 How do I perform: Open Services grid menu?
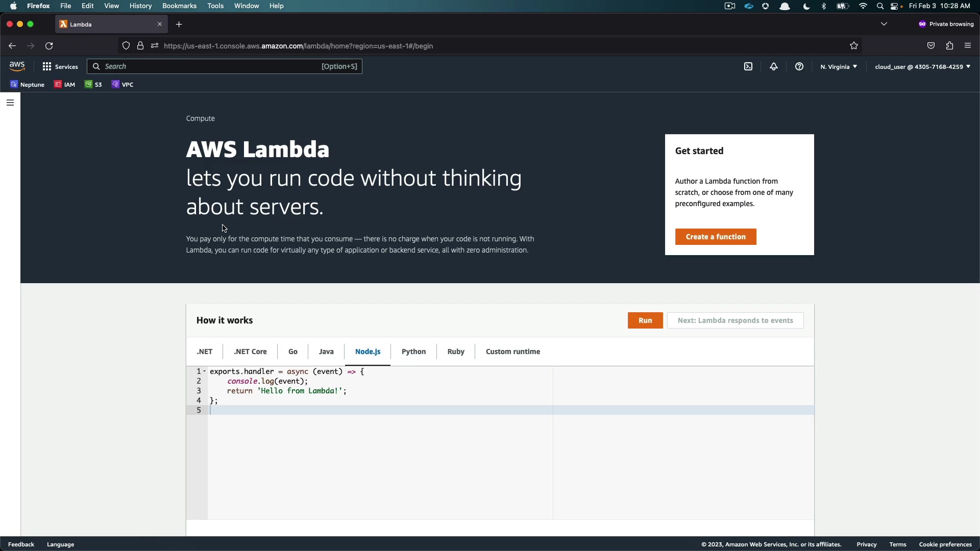(x=60, y=67)
